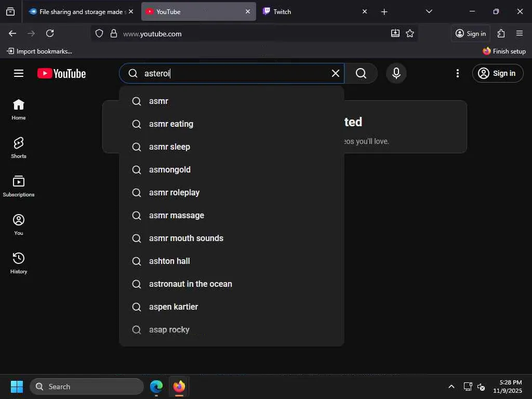Close the File sharing tab

click(131, 11)
